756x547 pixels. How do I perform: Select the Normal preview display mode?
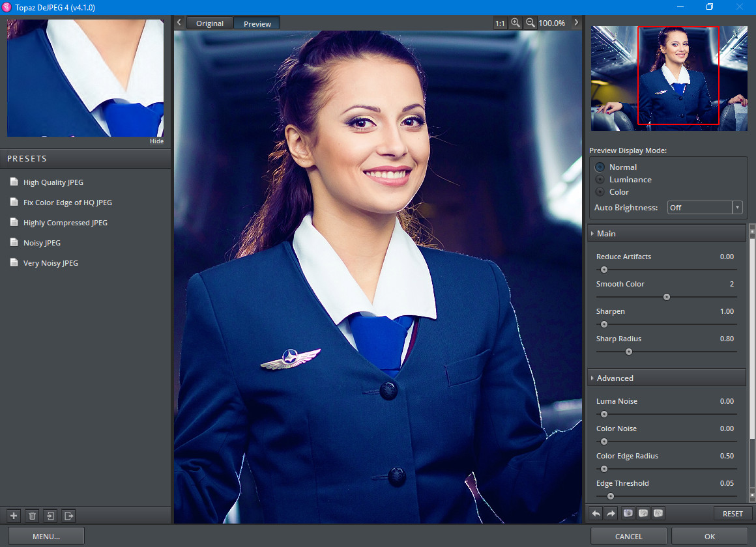[600, 167]
